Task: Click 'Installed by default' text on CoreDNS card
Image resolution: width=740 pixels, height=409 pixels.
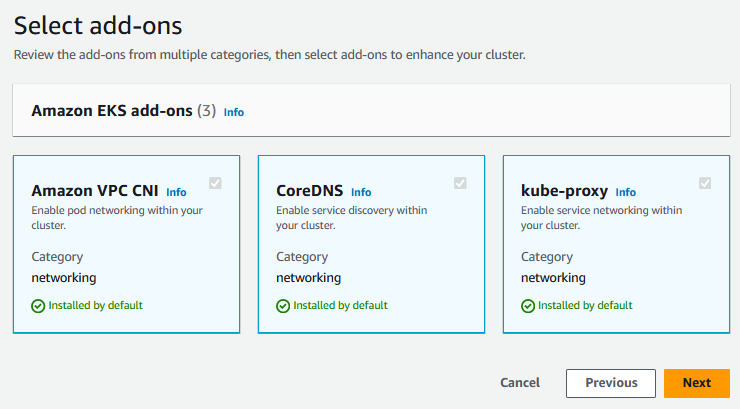Action: tap(340, 305)
